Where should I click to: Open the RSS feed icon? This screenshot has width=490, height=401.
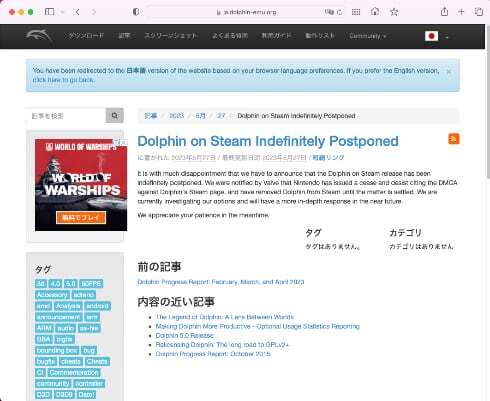(454, 139)
